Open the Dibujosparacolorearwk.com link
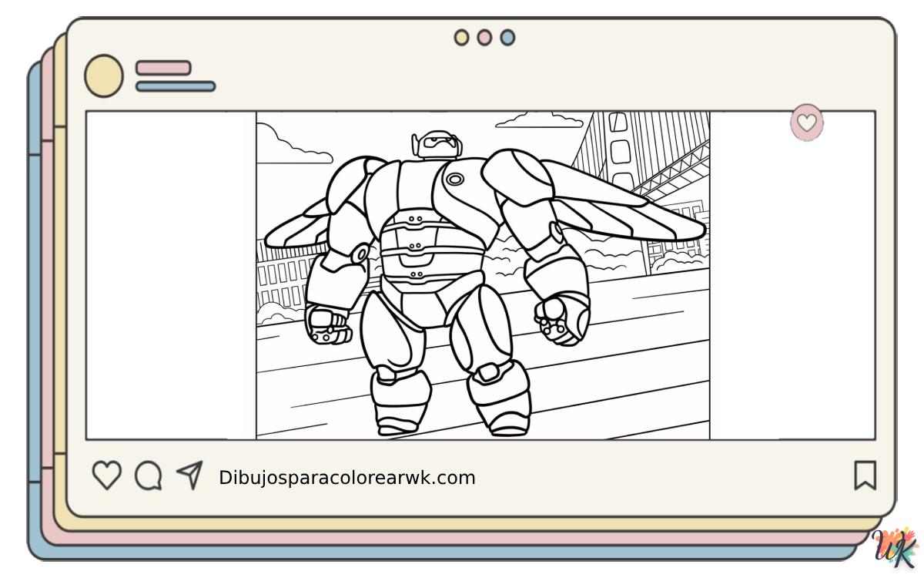The image size is (924, 578). point(346,478)
